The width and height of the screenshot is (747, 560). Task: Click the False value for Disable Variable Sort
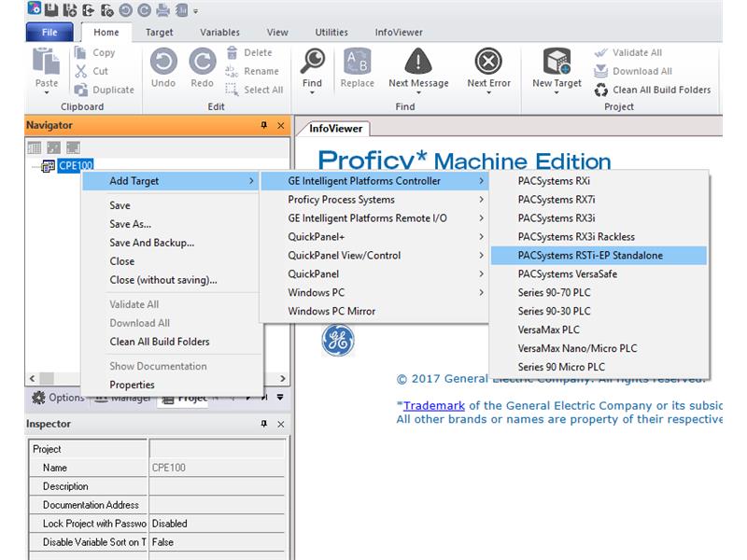218,542
